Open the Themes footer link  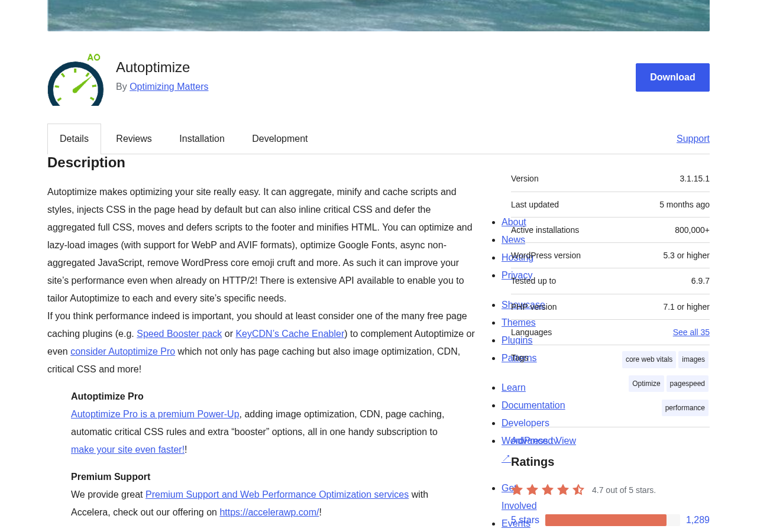click(519, 323)
